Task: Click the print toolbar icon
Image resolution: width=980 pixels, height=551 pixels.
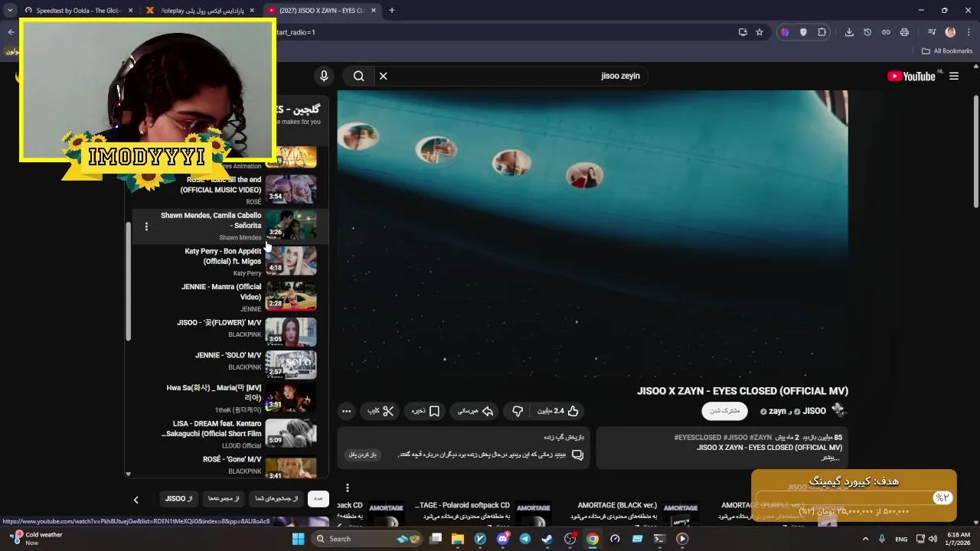Action: click(904, 32)
